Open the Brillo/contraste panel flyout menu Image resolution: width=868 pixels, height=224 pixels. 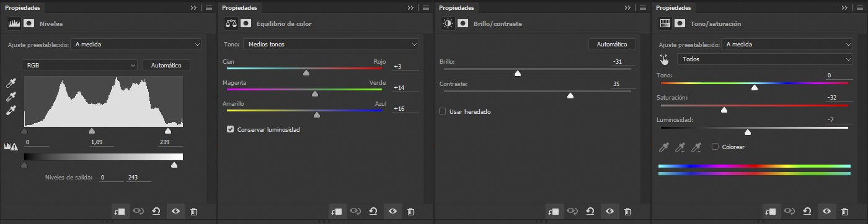coord(643,8)
